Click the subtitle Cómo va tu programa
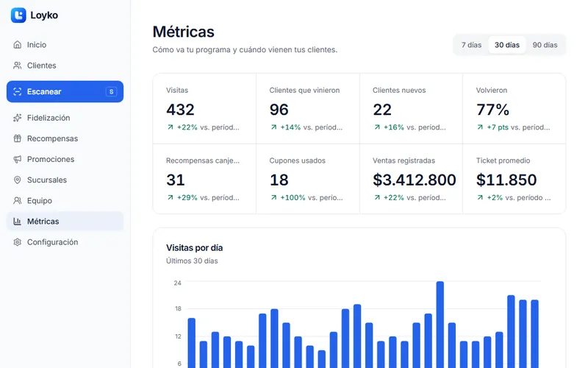 coord(245,49)
